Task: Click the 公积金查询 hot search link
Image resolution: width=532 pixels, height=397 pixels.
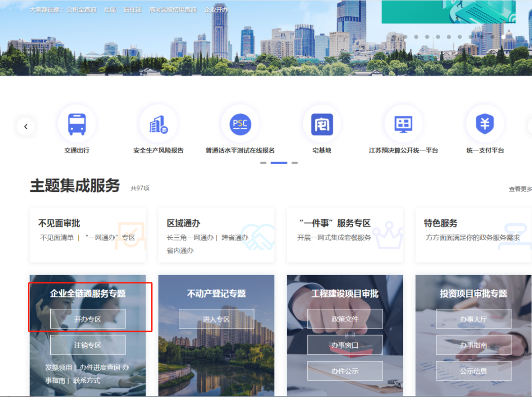Action: (81, 10)
